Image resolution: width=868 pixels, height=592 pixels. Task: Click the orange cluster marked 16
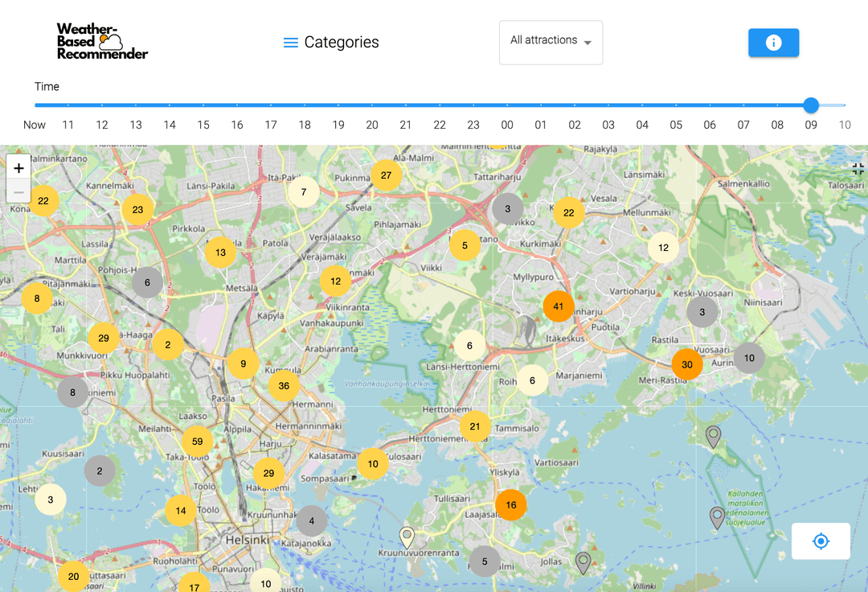point(511,505)
